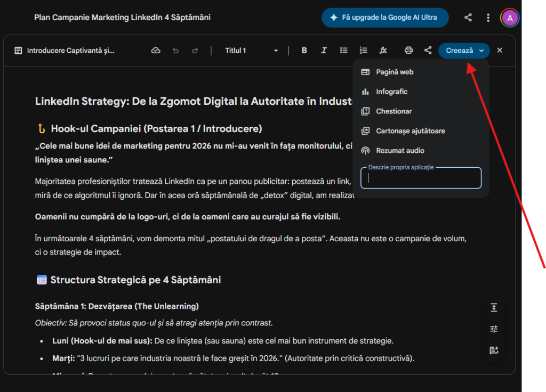Click the bold sentence Oamenii nu cumpără de la logo-uri

point(188,217)
